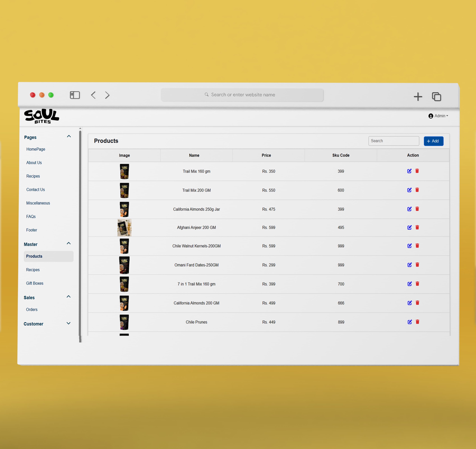Edit the Trail Mix 160 gm product

(409, 171)
